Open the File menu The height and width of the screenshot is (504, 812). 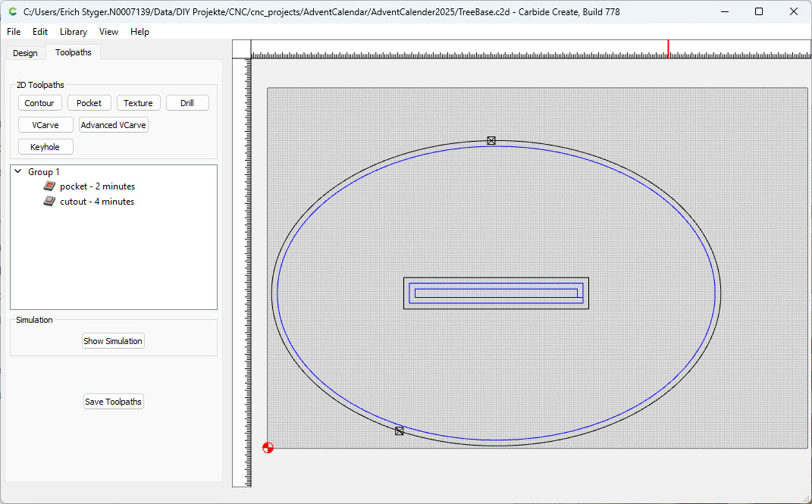(14, 32)
